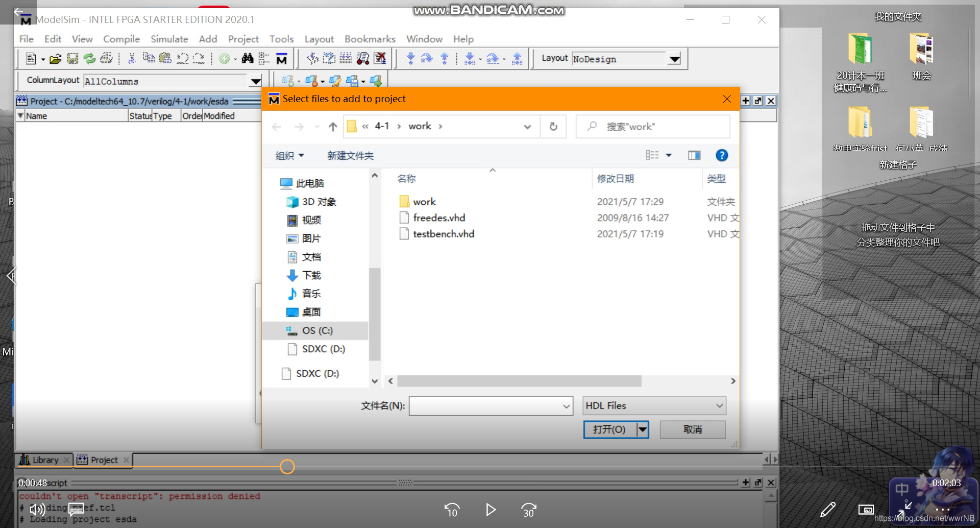Click the 修改日期 column header
The width and height of the screenshot is (980, 528).
(x=616, y=179)
